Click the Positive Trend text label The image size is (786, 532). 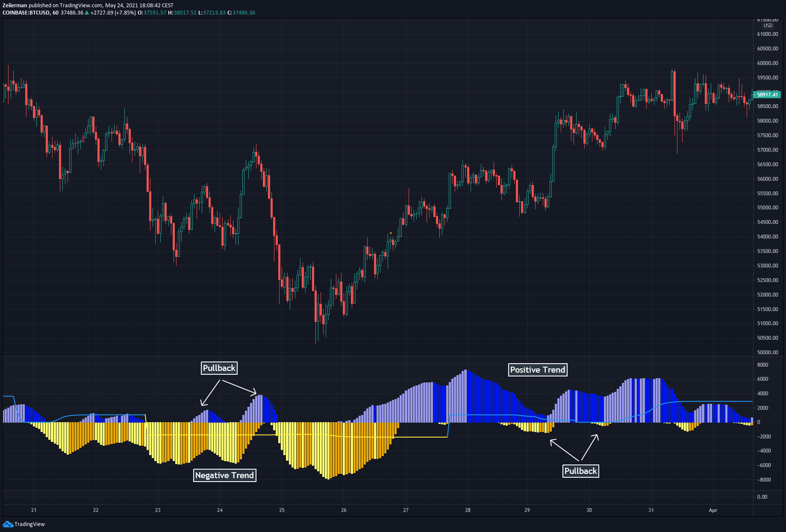coord(537,370)
